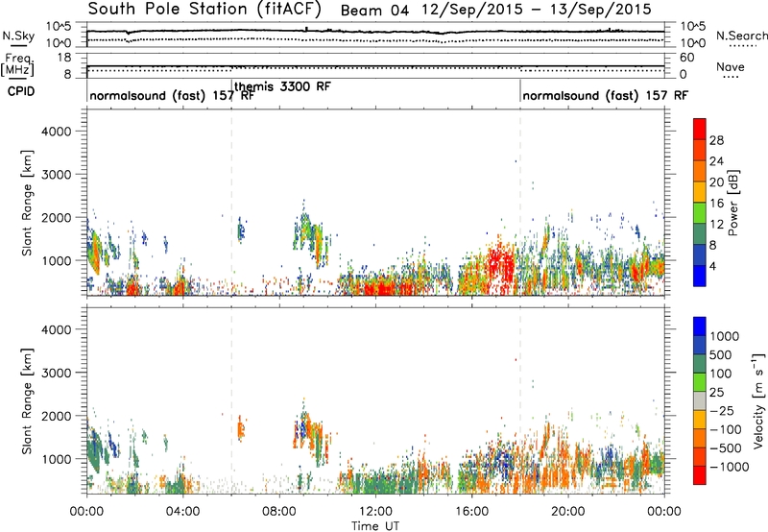Click the orange velocity patch just after 06:00

(x=241, y=430)
